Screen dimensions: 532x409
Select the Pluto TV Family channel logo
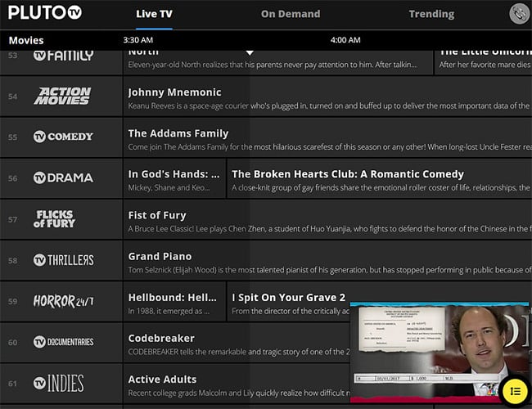(63, 56)
